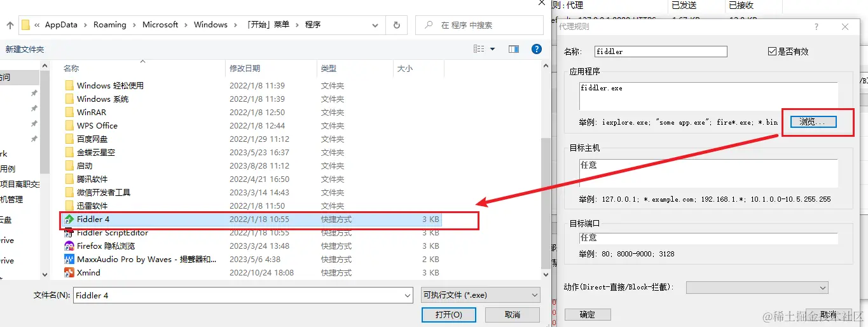Open the Windows 轻松使用 folder icon
Screen dimensions: 868x327
[69, 86]
